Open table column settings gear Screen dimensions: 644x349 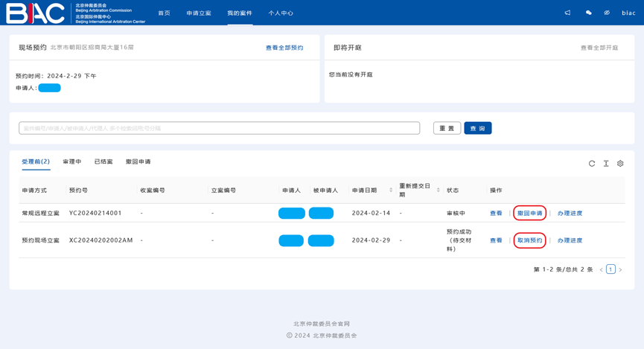[620, 164]
